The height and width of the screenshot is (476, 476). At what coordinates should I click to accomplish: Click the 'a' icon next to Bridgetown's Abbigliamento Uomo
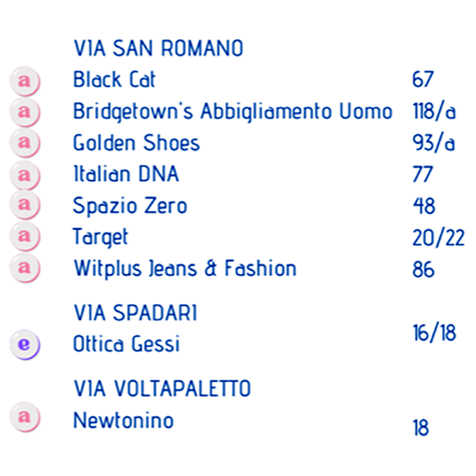point(25,112)
